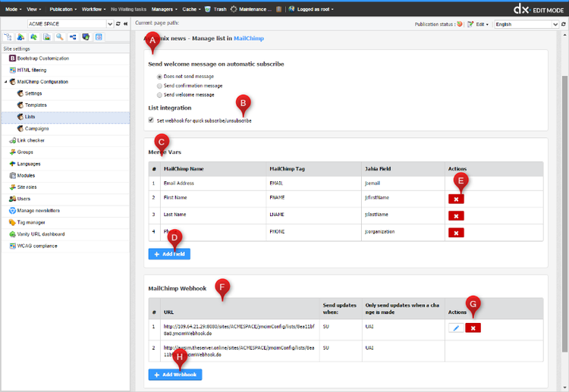
Task: Open the ACME SPACE site dropdown
Action: [110, 24]
